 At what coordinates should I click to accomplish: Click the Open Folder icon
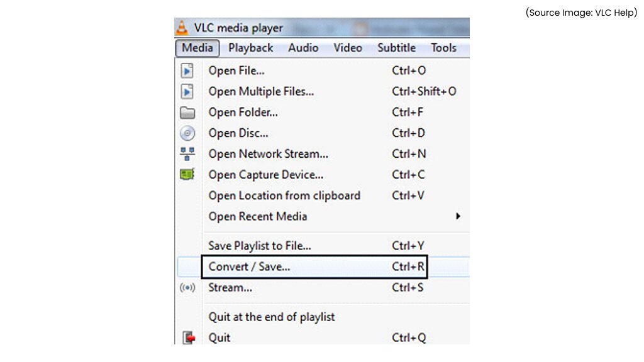(x=187, y=112)
